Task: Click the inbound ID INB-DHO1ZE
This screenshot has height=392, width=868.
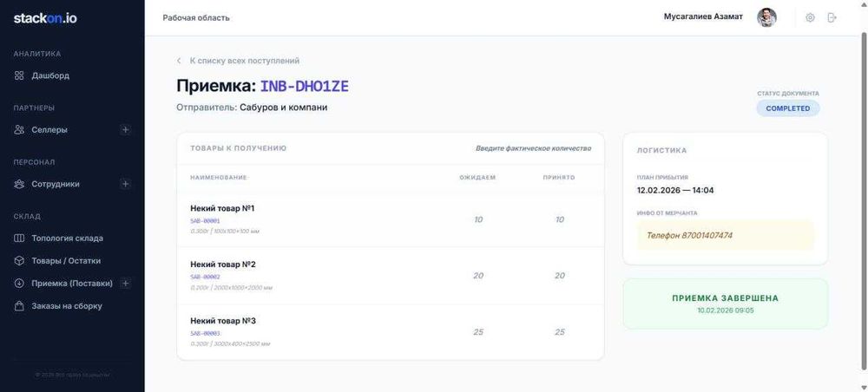Action: pyautogui.click(x=305, y=86)
